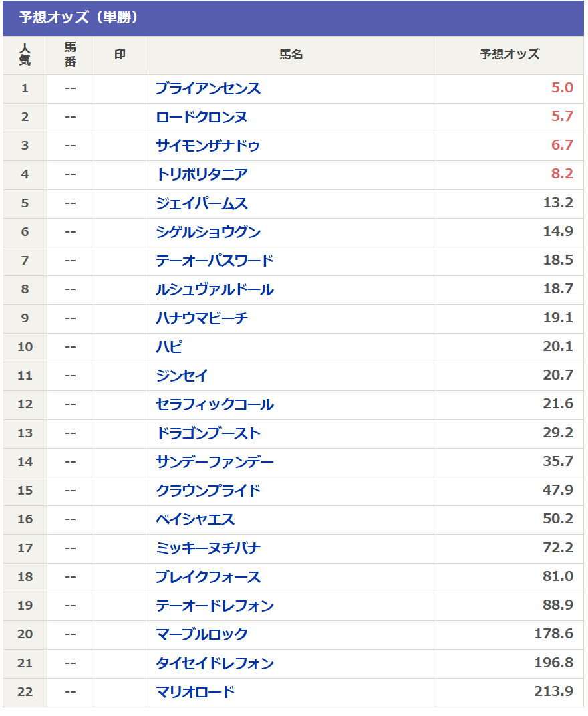Open サンデーファンデー horse page
The height and width of the screenshot is (716, 588).
point(214,462)
